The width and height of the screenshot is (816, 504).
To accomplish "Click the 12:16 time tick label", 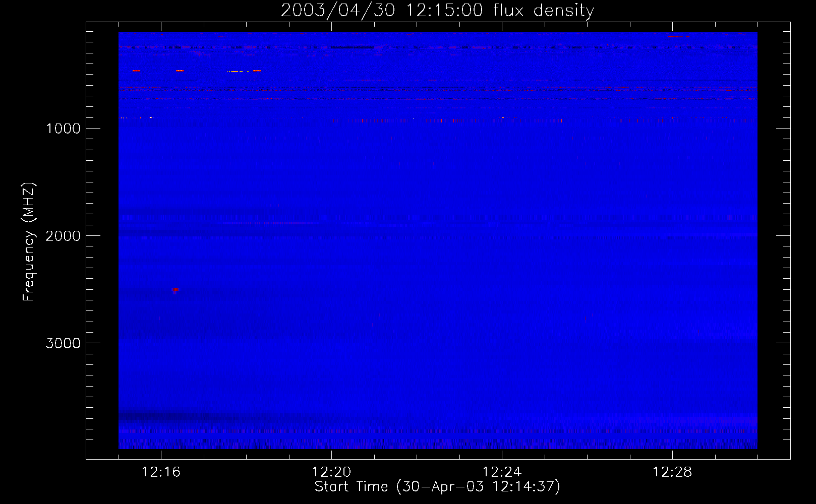I will 161,472.
